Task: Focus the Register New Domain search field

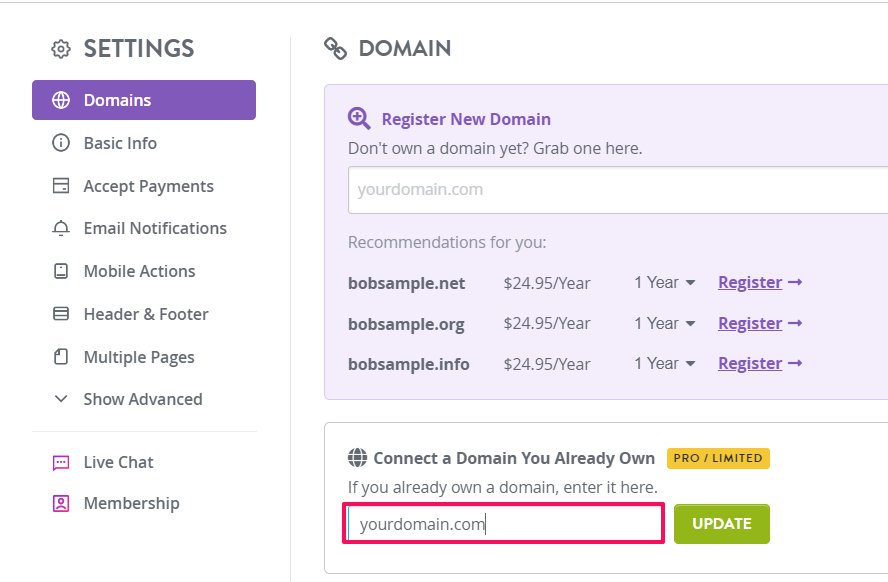Action: tap(618, 190)
